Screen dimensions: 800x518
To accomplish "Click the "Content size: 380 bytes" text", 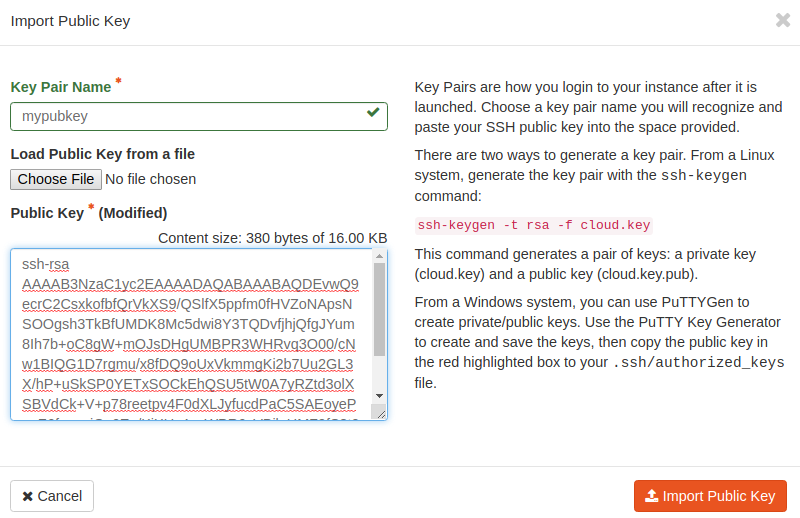I will tap(272, 238).
